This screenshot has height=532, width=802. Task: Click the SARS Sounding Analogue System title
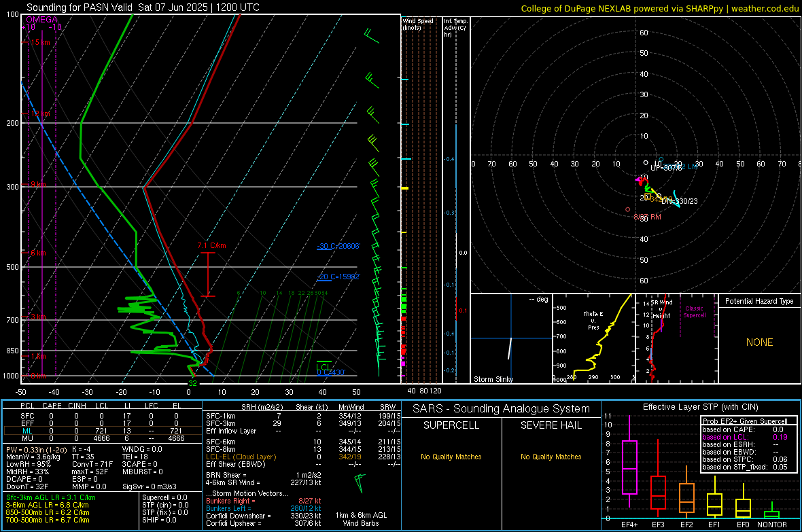pos(502,408)
